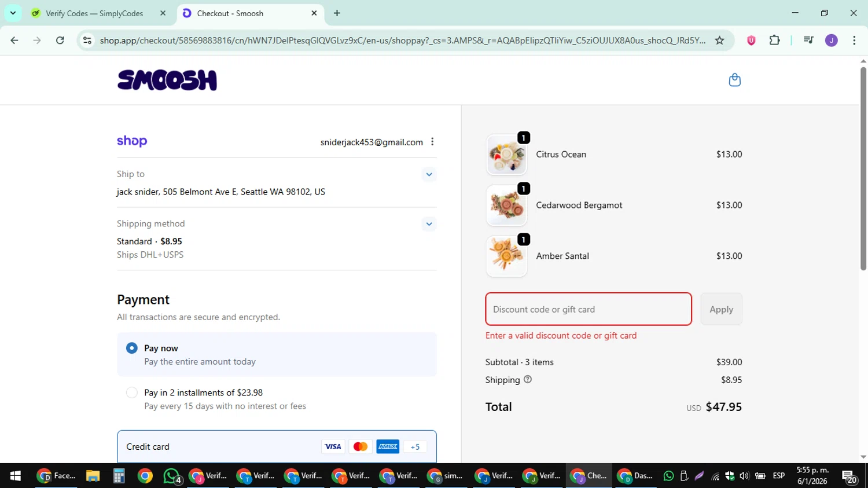Viewport: 868px width, 488px height.
Task: Show the +5 more card types
Action: (415, 446)
